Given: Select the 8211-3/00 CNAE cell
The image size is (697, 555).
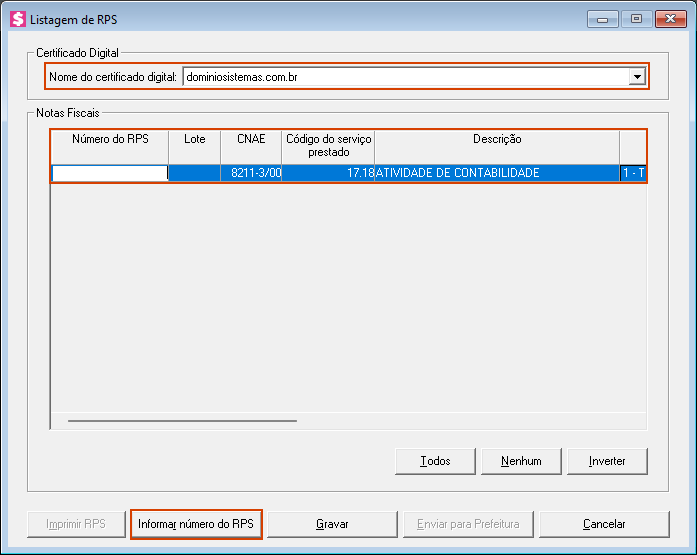Looking at the screenshot, I should coord(251,173).
